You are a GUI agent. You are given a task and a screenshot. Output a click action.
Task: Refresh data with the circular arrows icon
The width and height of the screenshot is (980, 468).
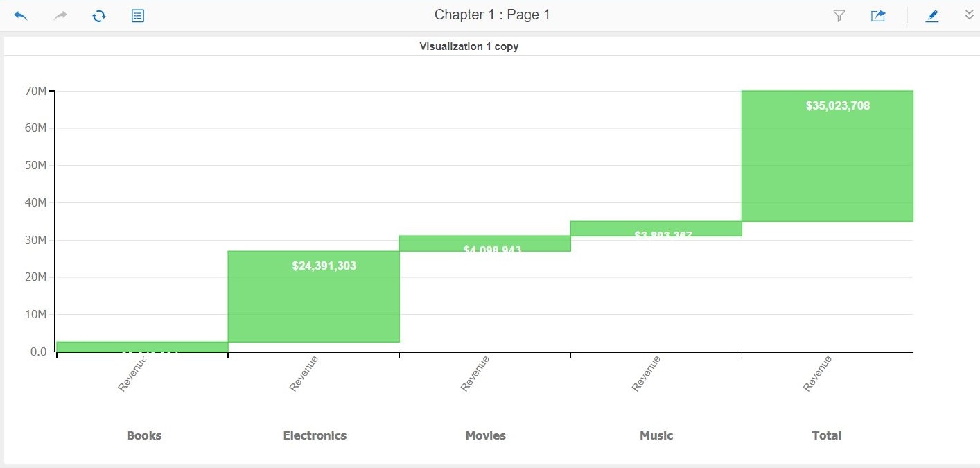pyautogui.click(x=99, y=15)
